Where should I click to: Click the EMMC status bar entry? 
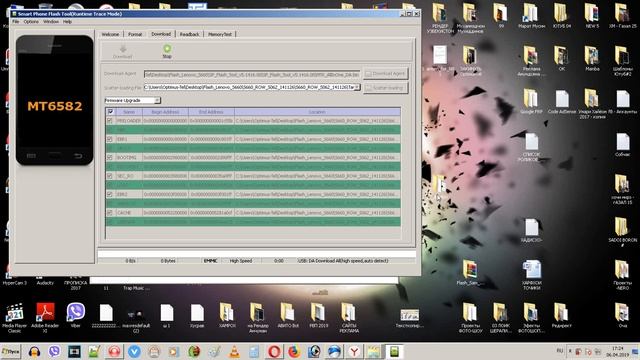tap(211, 261)
